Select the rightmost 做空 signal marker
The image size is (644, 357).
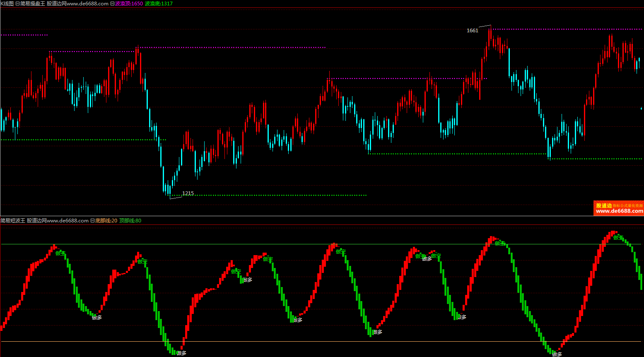(618, 238)
